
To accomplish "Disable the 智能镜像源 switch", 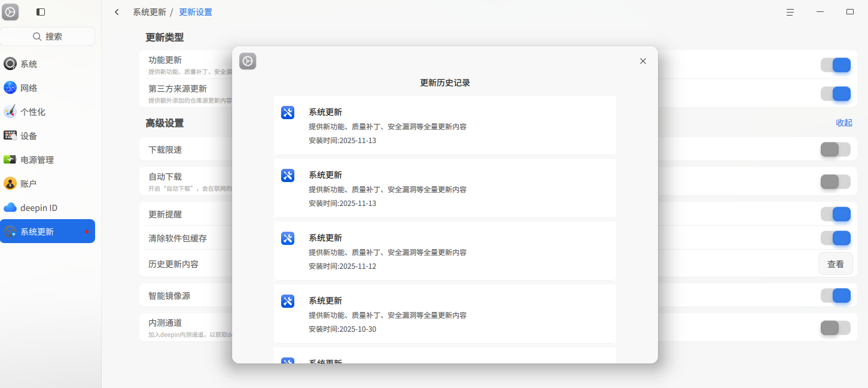I will pos(836,295).
